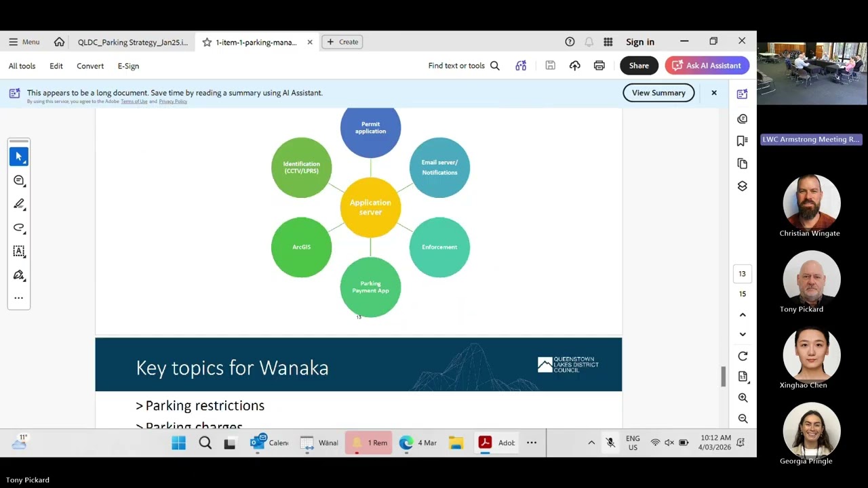Switch to QLDC_Parking Strategy_Jan25 tab
This screenshot has width=868, height=488.
coord(133,42)
